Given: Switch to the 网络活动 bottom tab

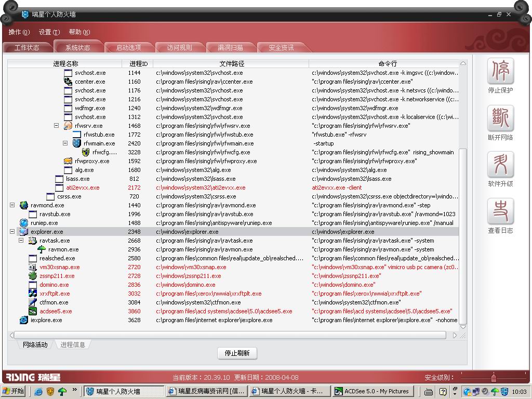Looking at the screenshot, I should point(35,344).
